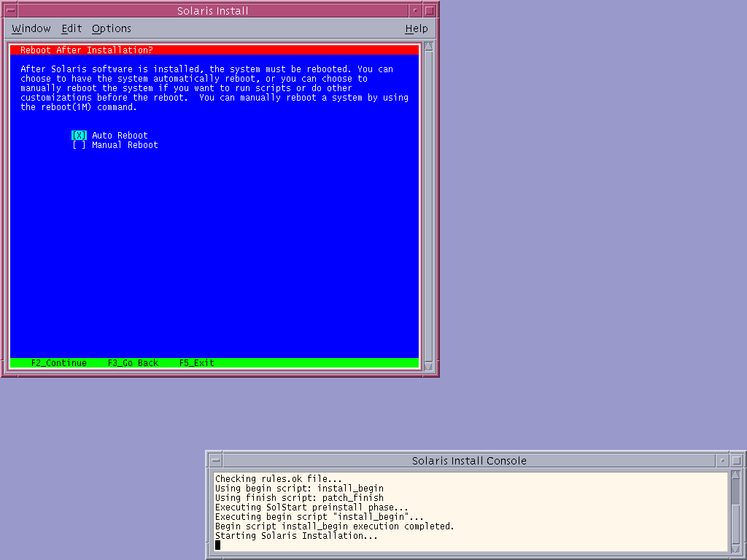747x560 pixels.
Task: Open the Options menu
Action: coord(112,28)
